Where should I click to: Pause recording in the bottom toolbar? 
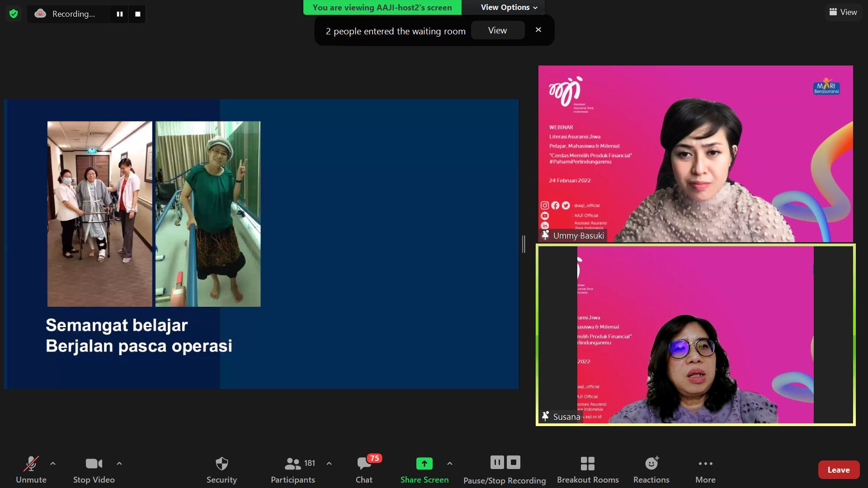497,462
